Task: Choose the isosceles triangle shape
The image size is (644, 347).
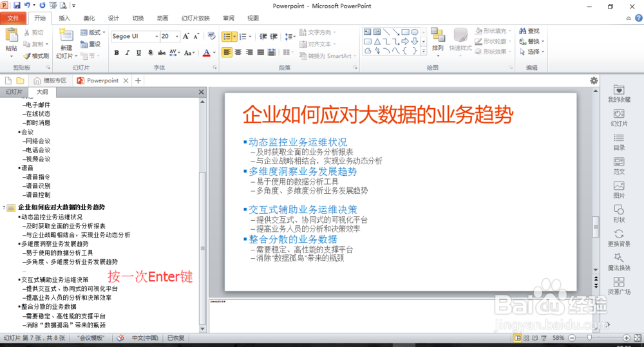Action: point(377,41)
